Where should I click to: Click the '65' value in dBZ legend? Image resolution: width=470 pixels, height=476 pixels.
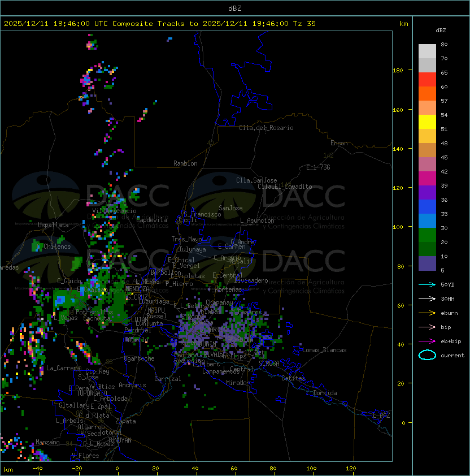(x=444, y=72)
